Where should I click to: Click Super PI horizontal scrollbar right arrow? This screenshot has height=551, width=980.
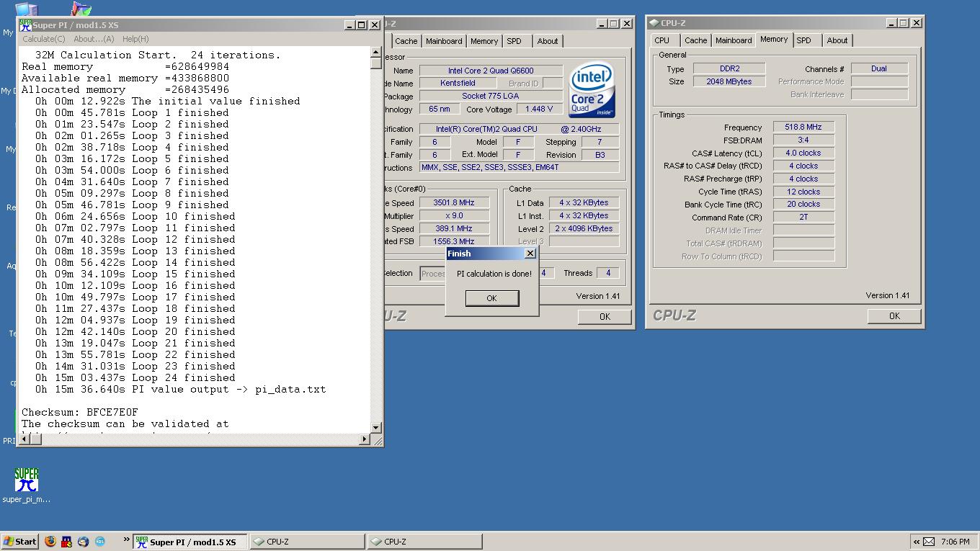pyautogui.click(x=364, y=439)
